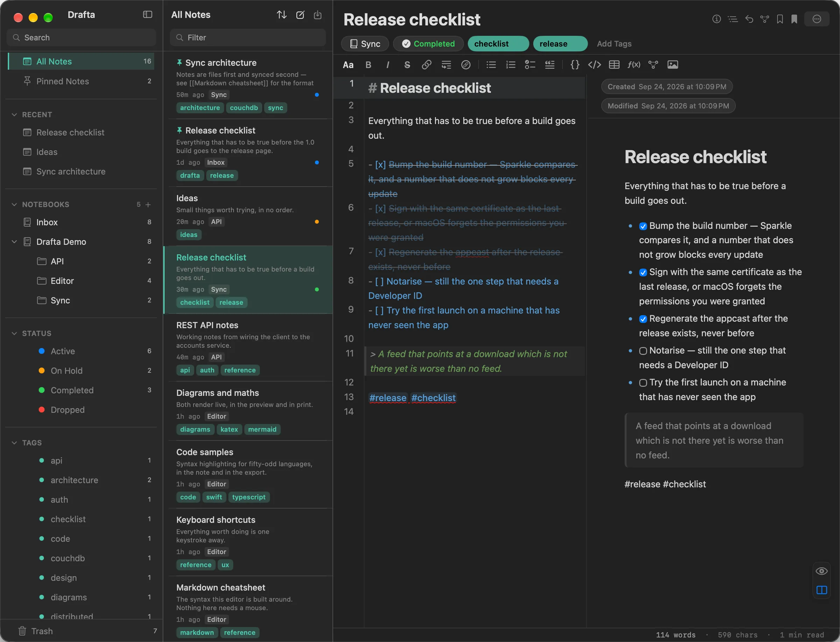Screen dimensions: 840x642
Task: Insert an image into the note
Action: pyautogui.click(x=673, y=64)
